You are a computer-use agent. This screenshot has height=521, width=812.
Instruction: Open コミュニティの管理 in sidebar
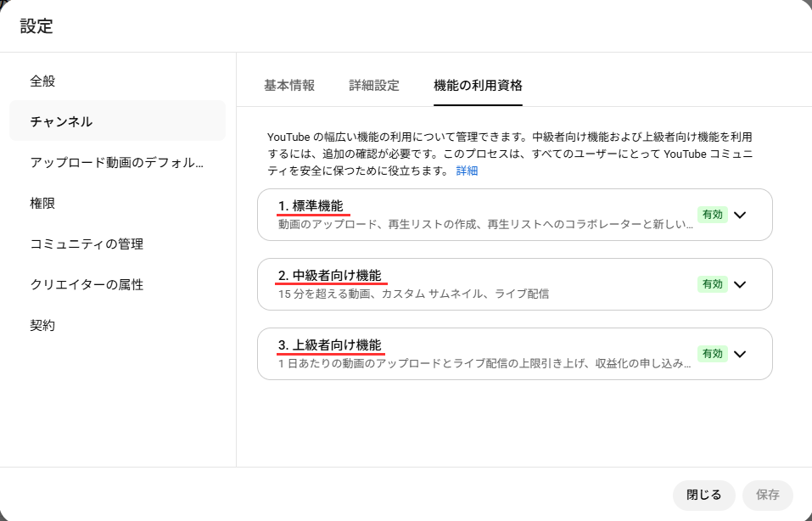click(x=87, y=244)
